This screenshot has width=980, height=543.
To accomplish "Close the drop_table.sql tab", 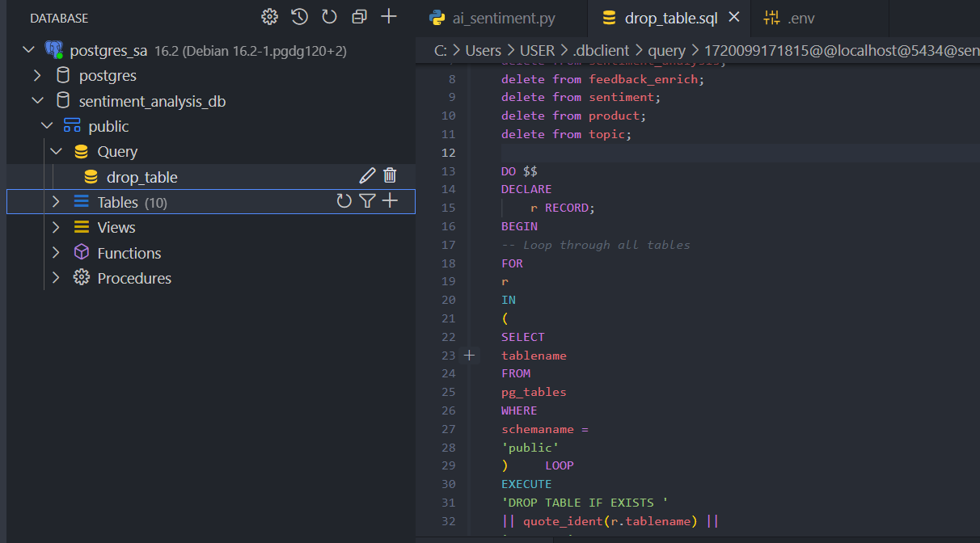I will pos(734,18).
